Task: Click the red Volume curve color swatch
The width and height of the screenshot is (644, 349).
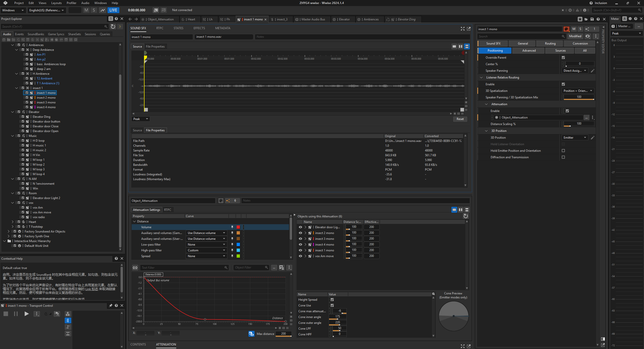Action: pyautogui.click(x=238, y=227)
